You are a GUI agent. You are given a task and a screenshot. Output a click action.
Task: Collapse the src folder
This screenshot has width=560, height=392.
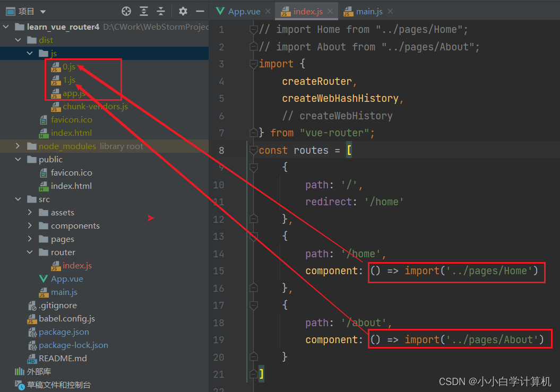pyautogui.click(x=18, y=199)
